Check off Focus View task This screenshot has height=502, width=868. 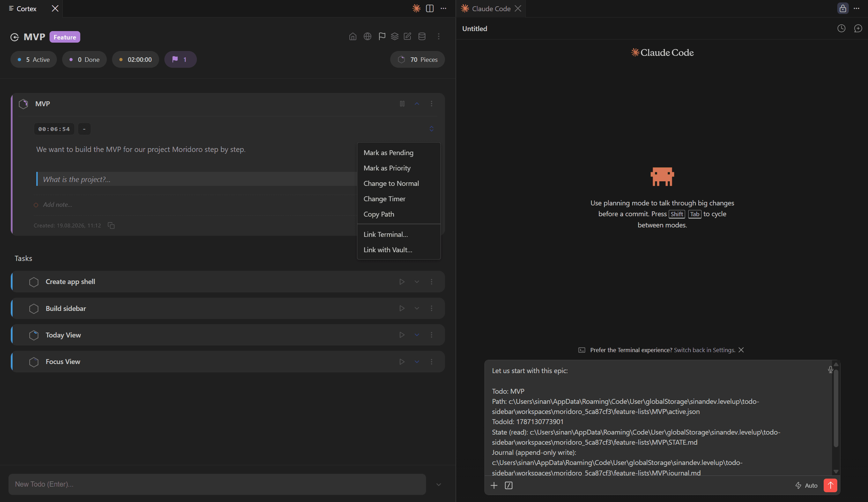tap(34, 362)
